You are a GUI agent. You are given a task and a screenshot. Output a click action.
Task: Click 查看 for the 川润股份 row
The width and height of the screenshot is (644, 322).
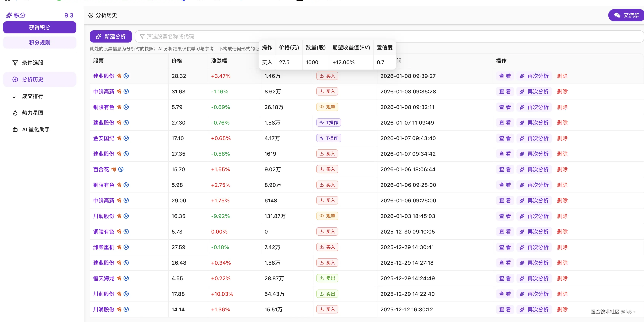(505, 216)
